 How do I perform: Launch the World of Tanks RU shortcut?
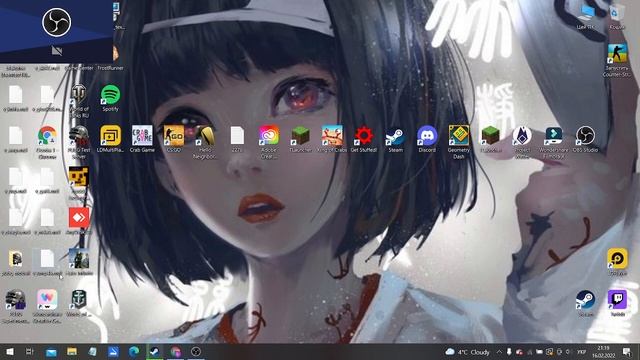(x=79, y=95)
